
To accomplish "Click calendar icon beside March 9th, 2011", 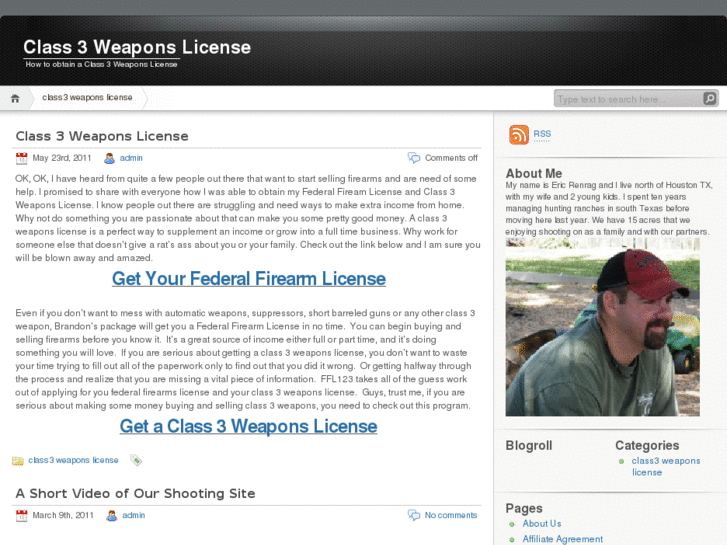I will [x=21, y=515].
